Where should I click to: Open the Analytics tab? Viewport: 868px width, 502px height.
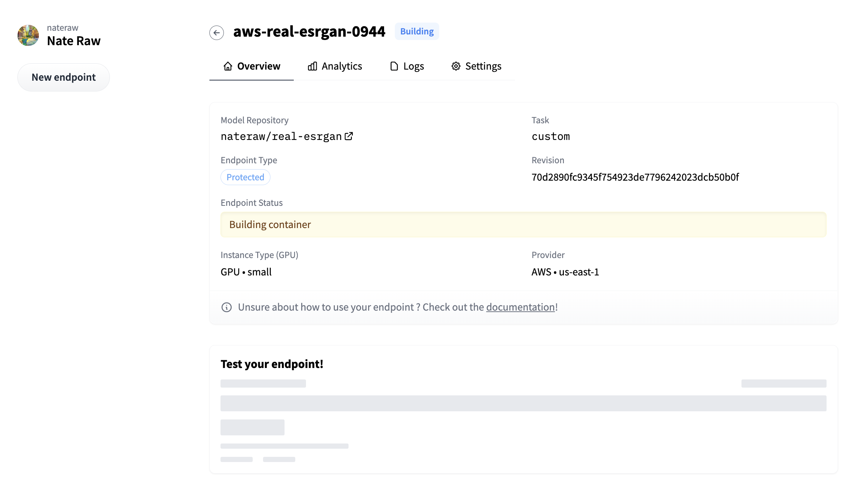point(334,66)
